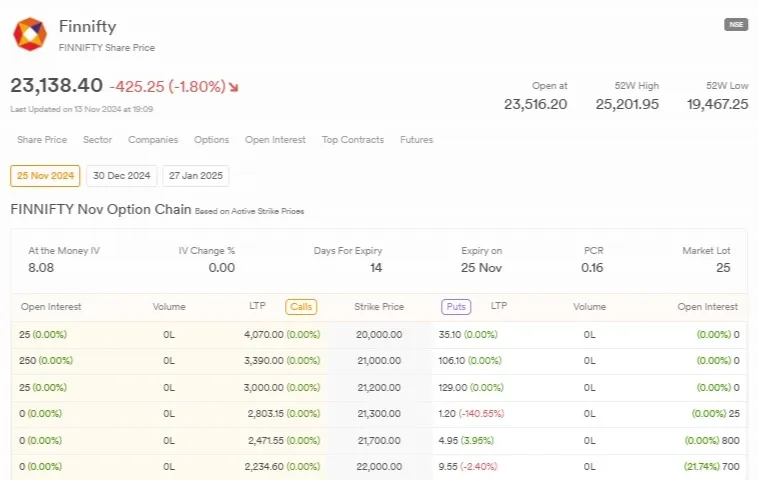
Task: Go to the Companies tab
Action: tap(153, 140)
